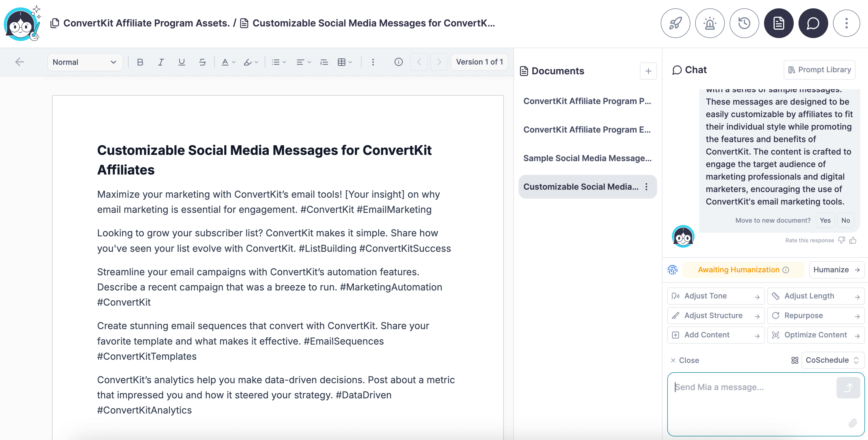The image size is (868, 440).
Task: Open the Normal text style dropdown
Action: coord(85,62)
